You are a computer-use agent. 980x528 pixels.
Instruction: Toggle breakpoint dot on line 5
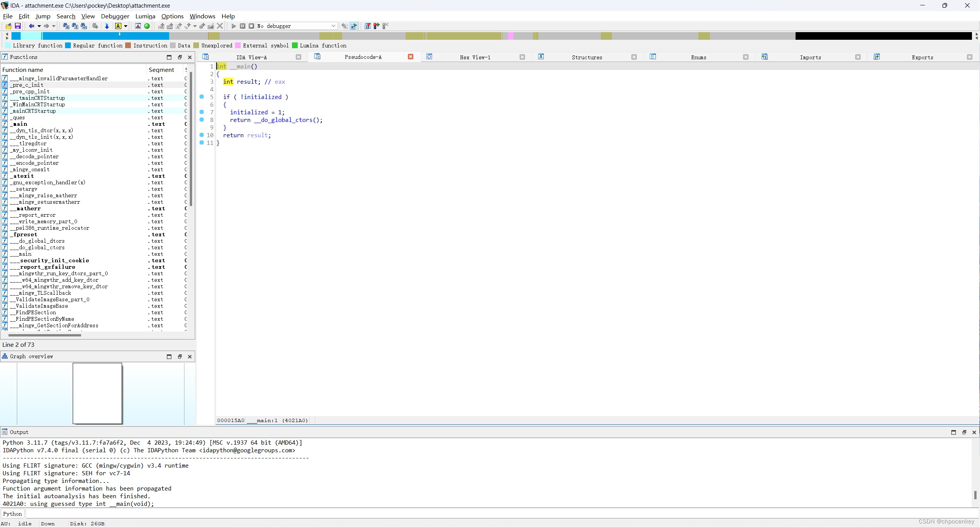pyautogui.click(x=202, y=97)
